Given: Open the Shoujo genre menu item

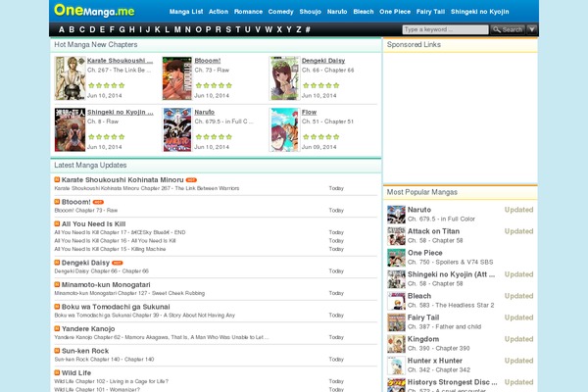Looking at the screenshot, I should [x=310, y=12].
